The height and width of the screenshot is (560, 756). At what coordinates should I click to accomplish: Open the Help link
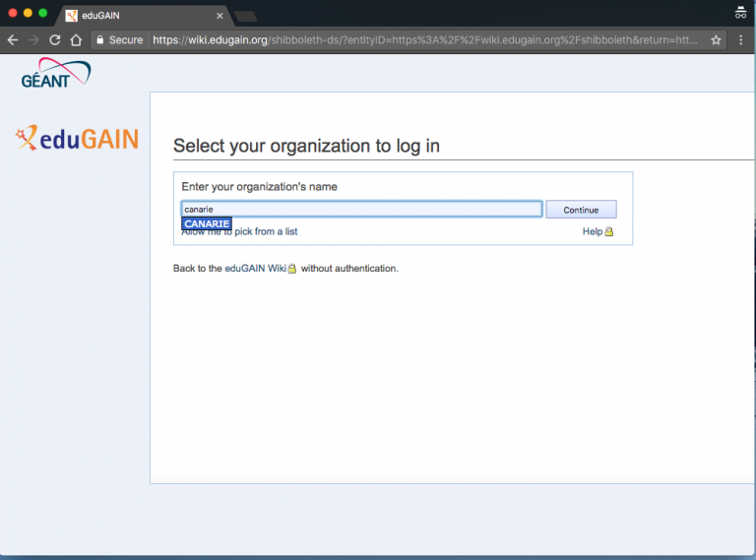pyautogui.click(x=592, y=231)
